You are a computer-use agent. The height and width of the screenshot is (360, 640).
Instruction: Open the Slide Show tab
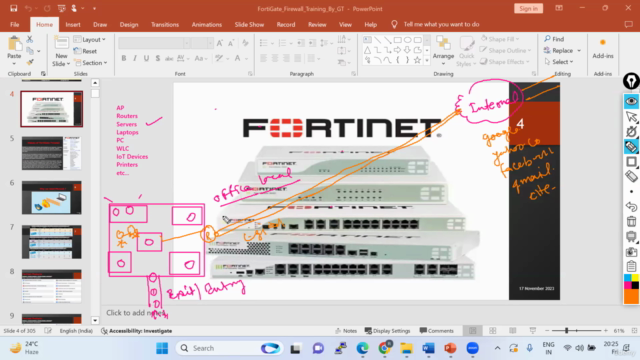click(x=249, y=24)
